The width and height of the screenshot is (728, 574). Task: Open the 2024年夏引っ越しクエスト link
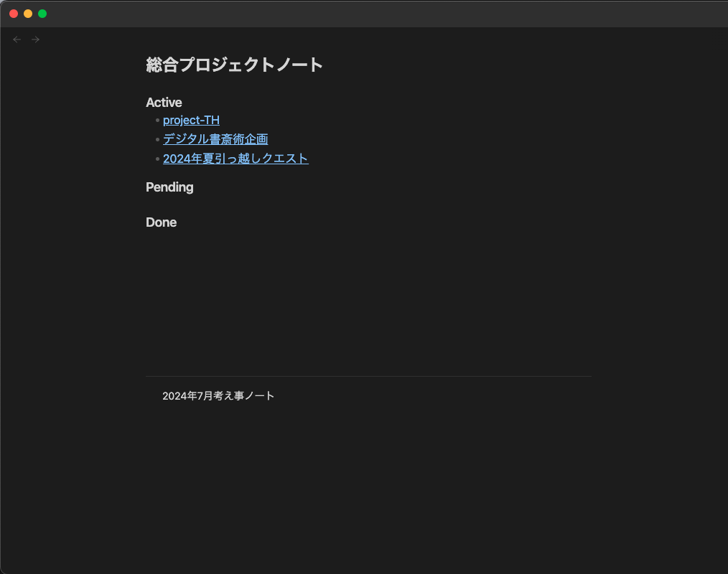tap(235, 158)
